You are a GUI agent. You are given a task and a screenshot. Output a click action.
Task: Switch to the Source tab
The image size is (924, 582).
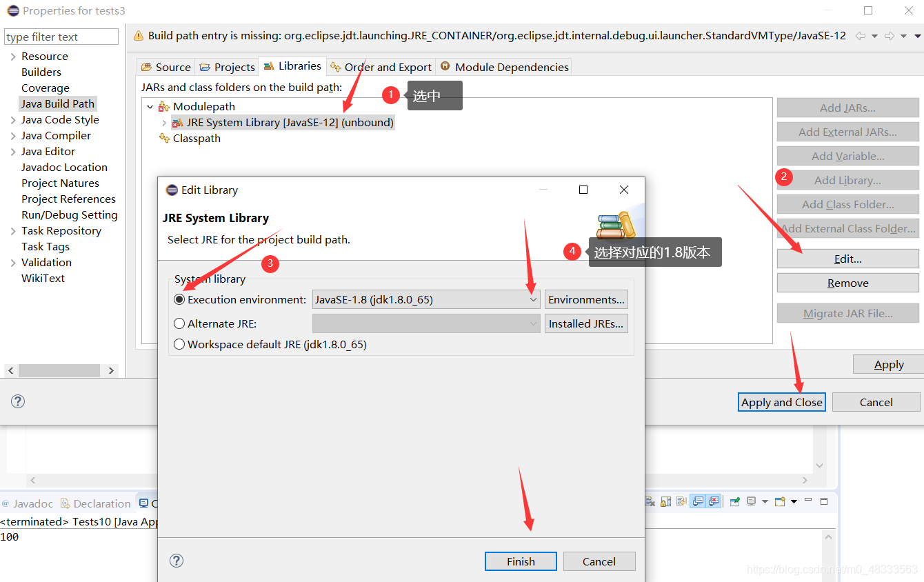165,67
